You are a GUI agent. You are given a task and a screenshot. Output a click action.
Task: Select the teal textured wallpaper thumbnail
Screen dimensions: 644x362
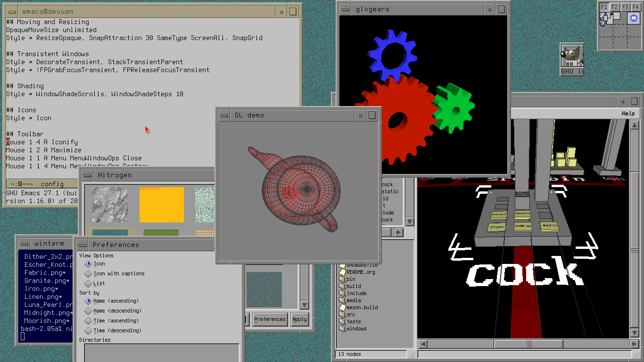[x=264, y=290]
